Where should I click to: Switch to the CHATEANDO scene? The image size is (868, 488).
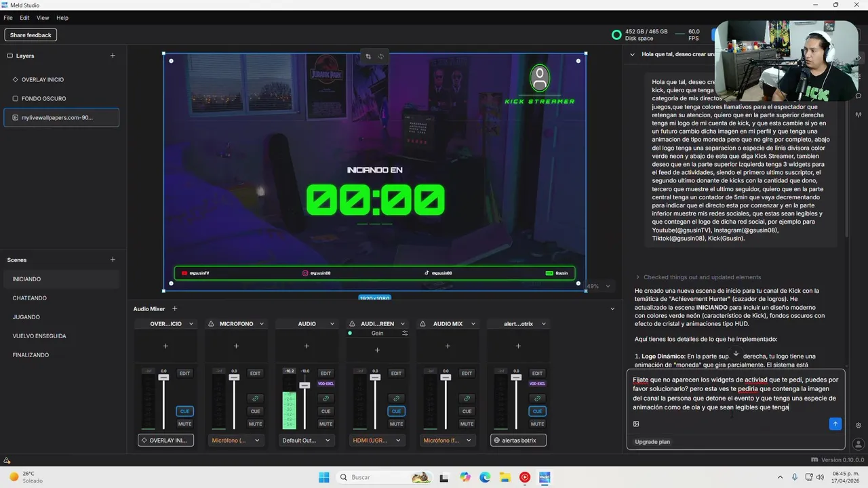[61, 298]
